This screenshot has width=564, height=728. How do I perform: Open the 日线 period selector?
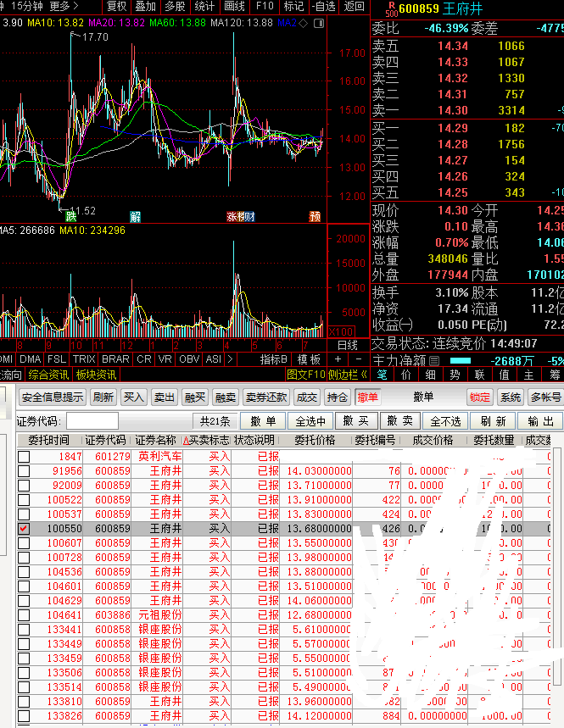pos(348,345)
